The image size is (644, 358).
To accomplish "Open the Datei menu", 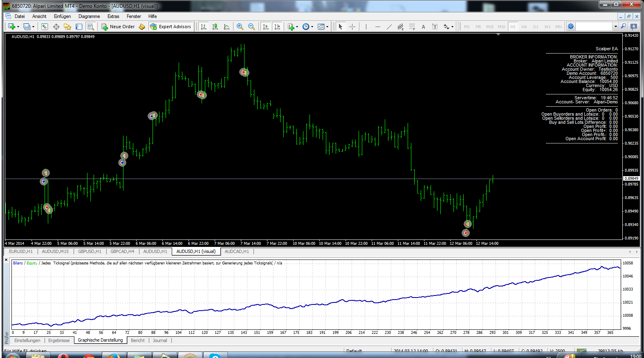I will [20, 16].
